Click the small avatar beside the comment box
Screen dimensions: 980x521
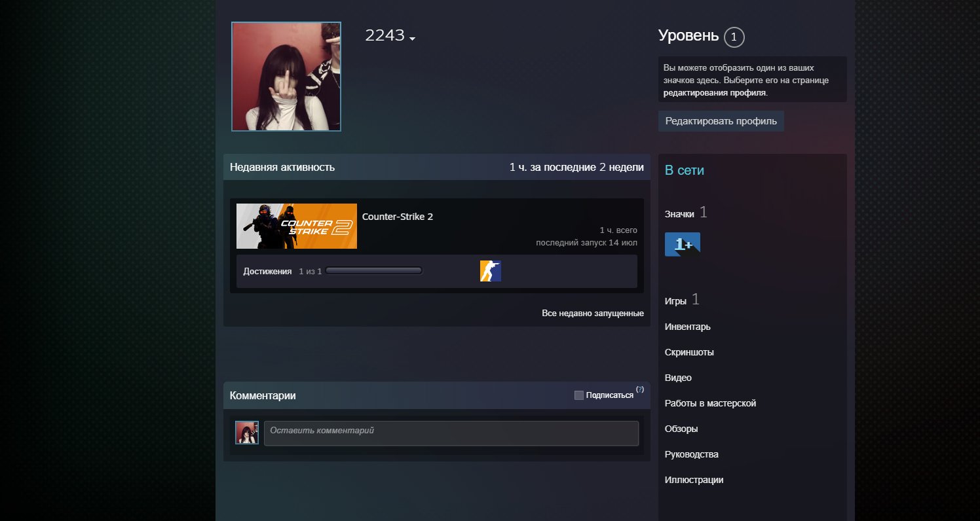247,433
